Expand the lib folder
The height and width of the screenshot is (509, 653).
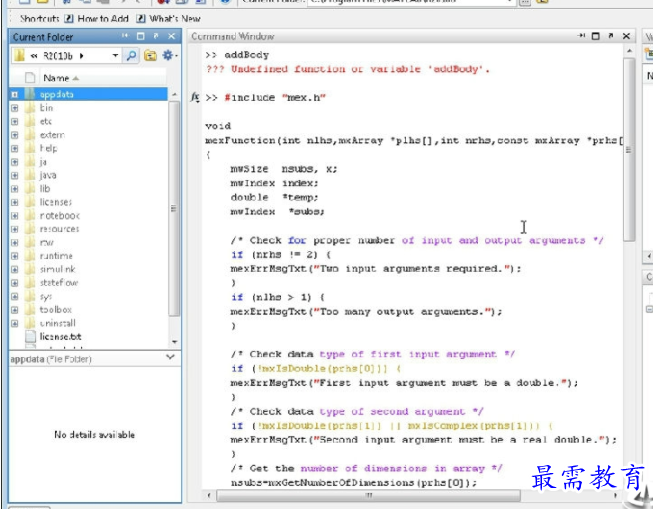coord(15,189)
